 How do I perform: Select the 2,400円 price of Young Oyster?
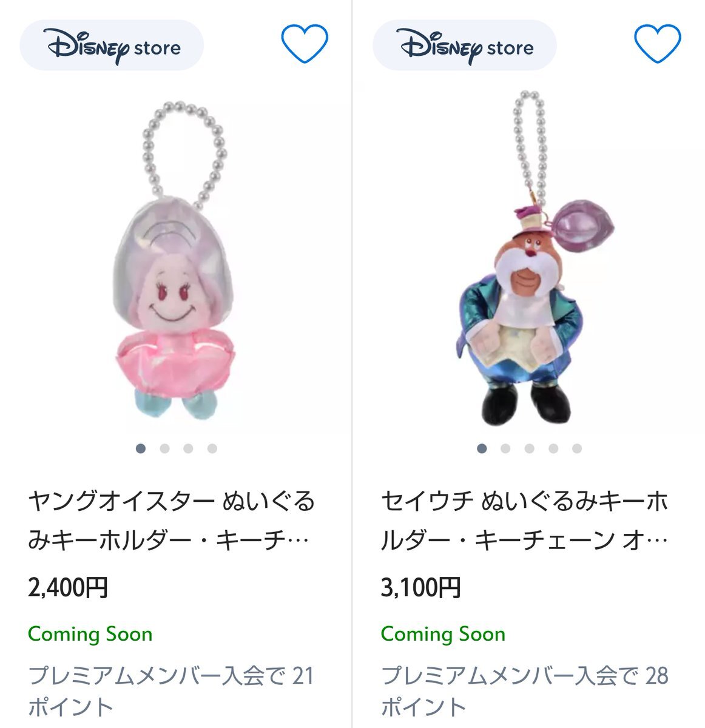[68, 588]
